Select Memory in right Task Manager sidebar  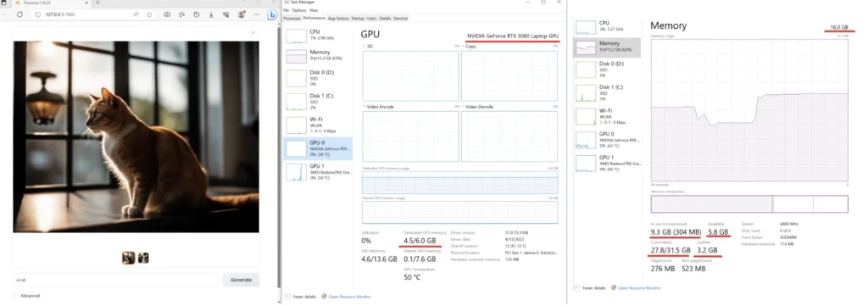tap(607, 47)
